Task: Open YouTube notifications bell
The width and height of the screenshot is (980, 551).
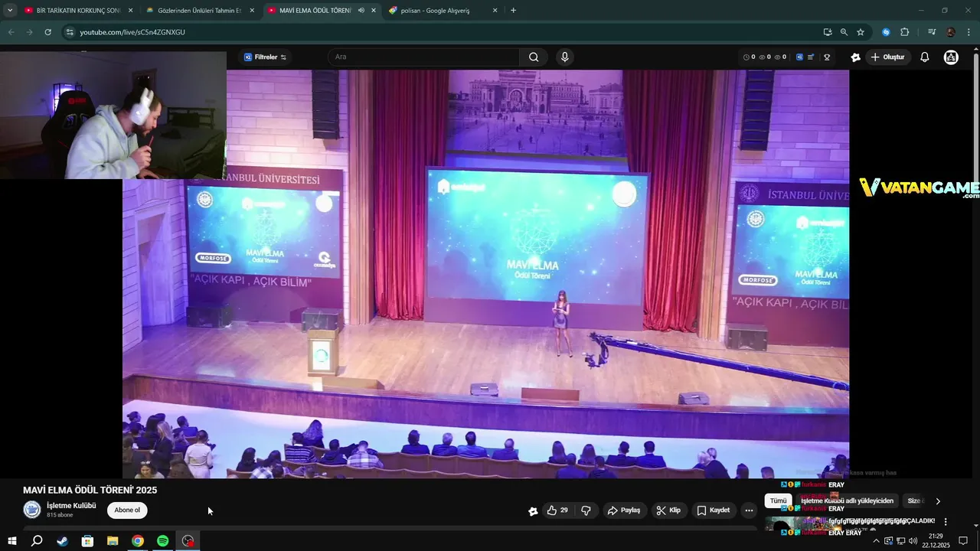Action: [925, 57]
